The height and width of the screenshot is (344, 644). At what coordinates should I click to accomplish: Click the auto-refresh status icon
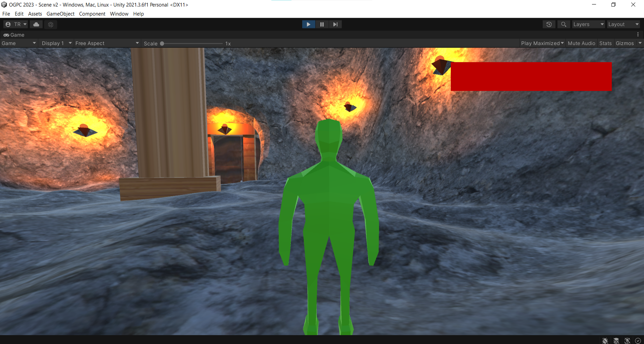coord(627,340)
